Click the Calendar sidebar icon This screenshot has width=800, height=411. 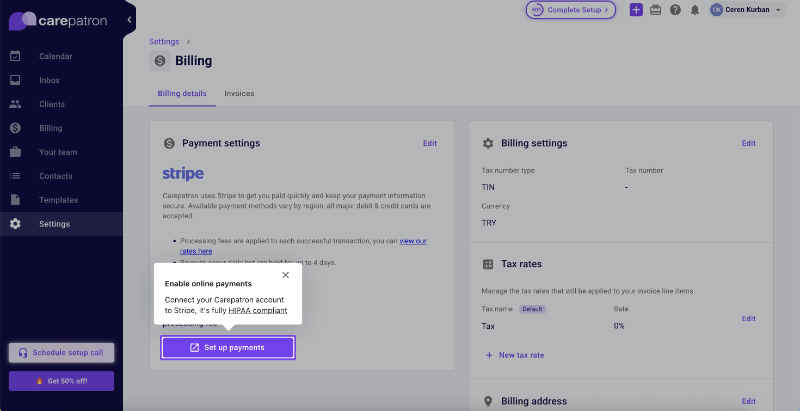click(15, 56)
